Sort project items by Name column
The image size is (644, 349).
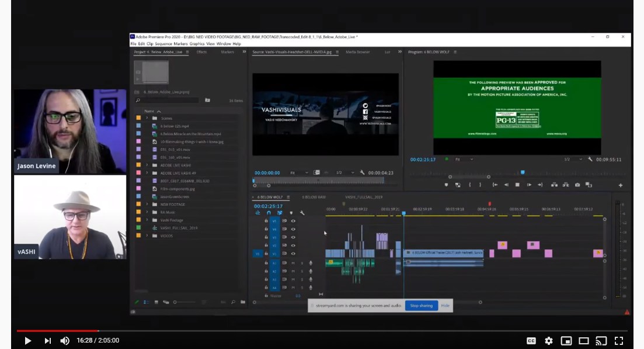(x=149, y=112)
